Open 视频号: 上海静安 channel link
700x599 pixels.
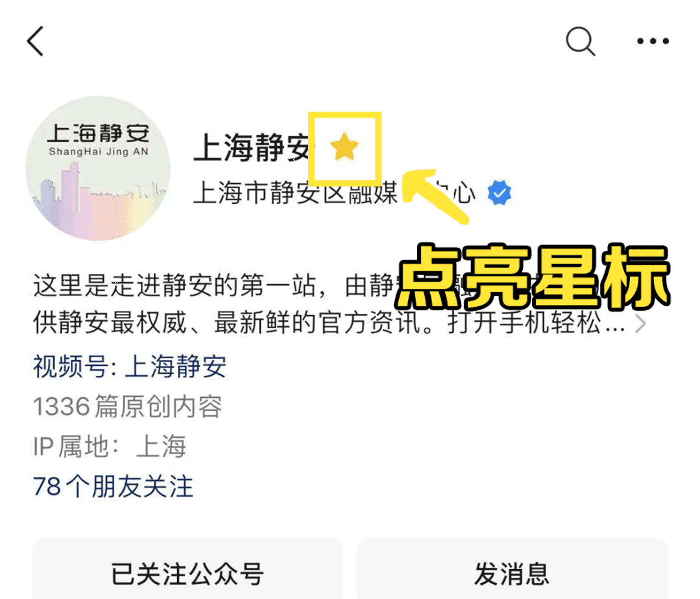pos(130,366)
